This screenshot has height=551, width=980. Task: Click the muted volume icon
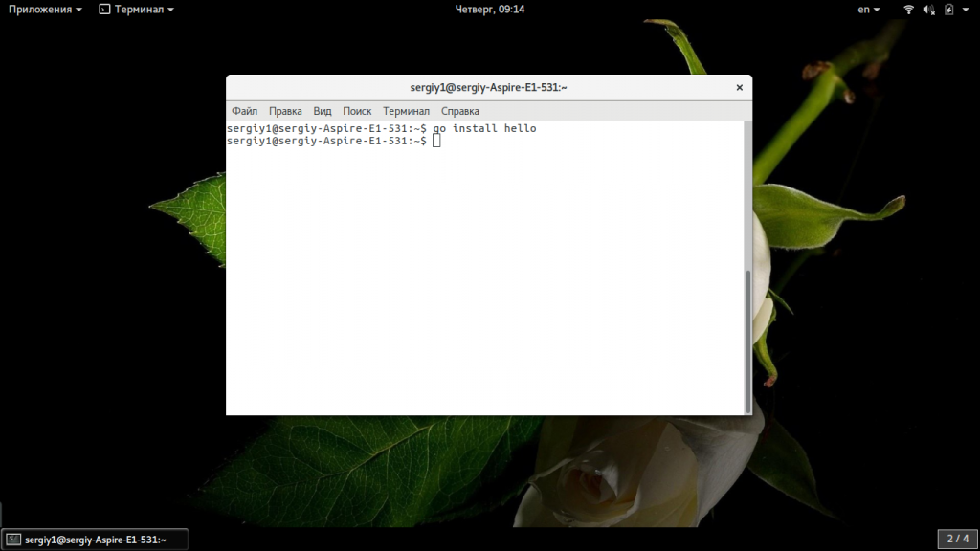point(928,10)
